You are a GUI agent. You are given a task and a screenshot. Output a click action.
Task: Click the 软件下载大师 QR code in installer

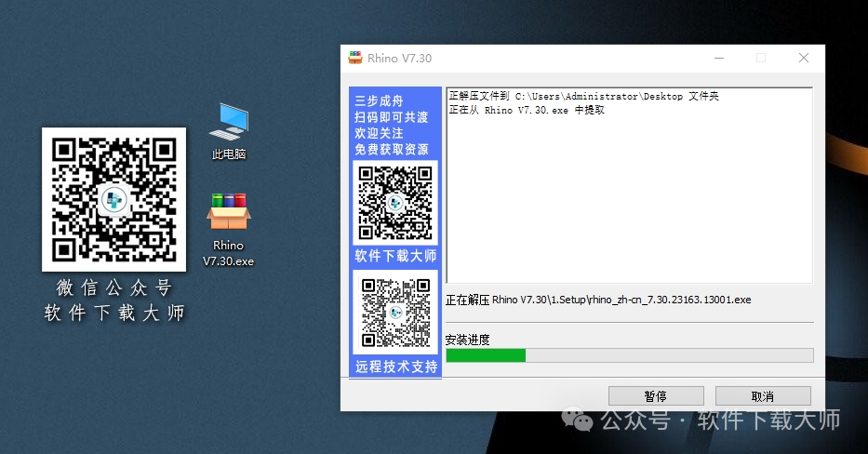pyautogui.click(x=395, y=203)
